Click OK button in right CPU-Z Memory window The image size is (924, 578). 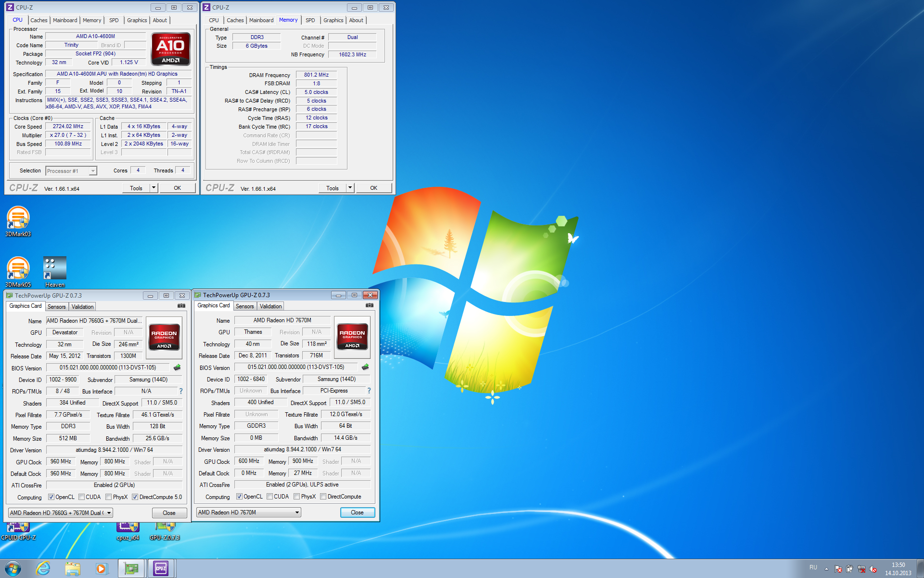tap(374, 188)
